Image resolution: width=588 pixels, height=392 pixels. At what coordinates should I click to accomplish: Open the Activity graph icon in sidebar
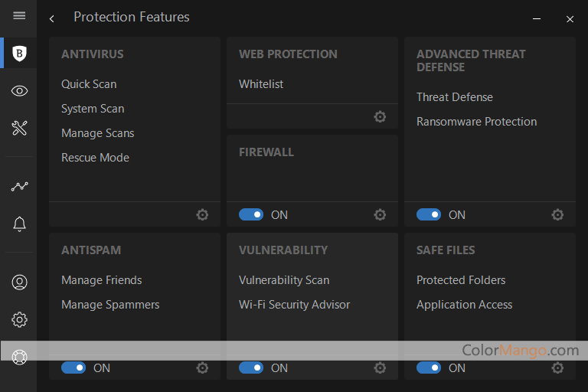point(20,186)
